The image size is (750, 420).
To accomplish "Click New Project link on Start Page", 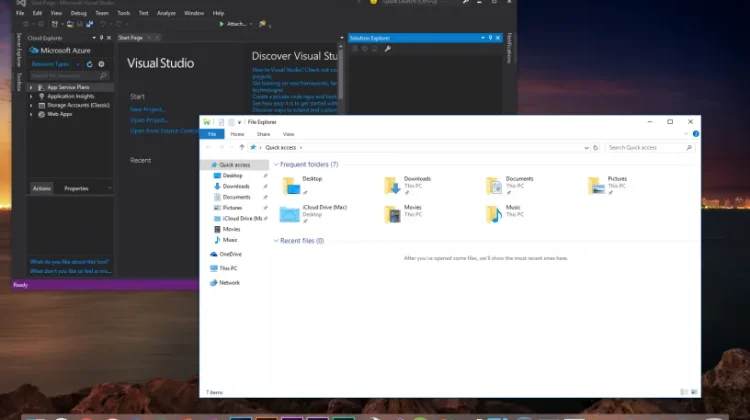I will pyautogui.click(x=147, y=110).
